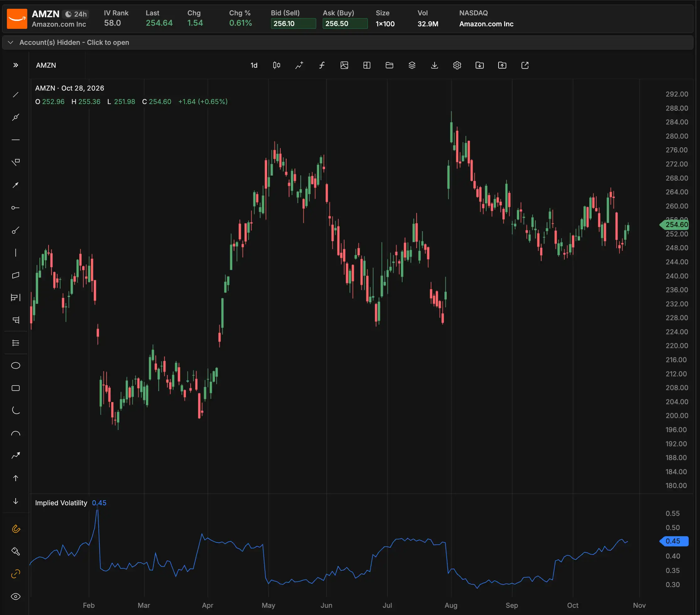Erase drawings with the eraser tool
Image resolution: width=700 pixels, height=615 pixels.
point(15,551)
